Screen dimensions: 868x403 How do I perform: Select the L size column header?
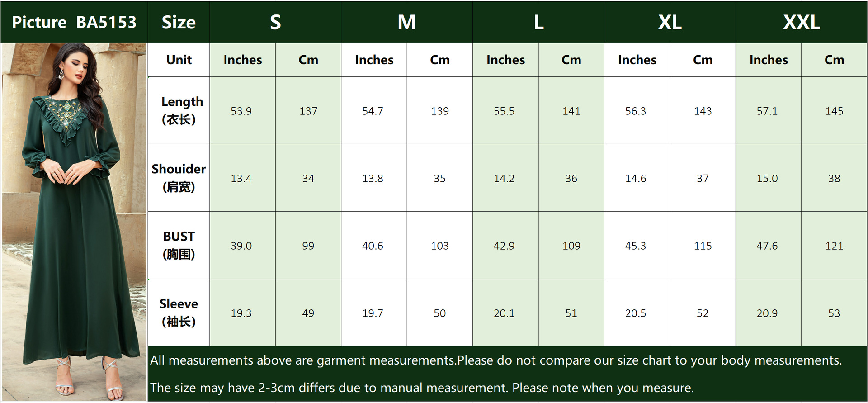pyautogui.click(x=538, y=22)
